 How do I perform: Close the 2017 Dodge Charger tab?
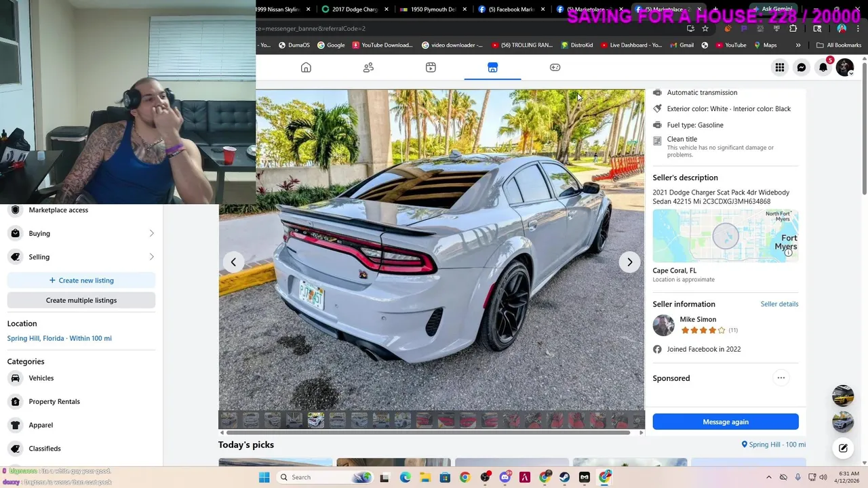pyautogui.click(x=387, y=9)
